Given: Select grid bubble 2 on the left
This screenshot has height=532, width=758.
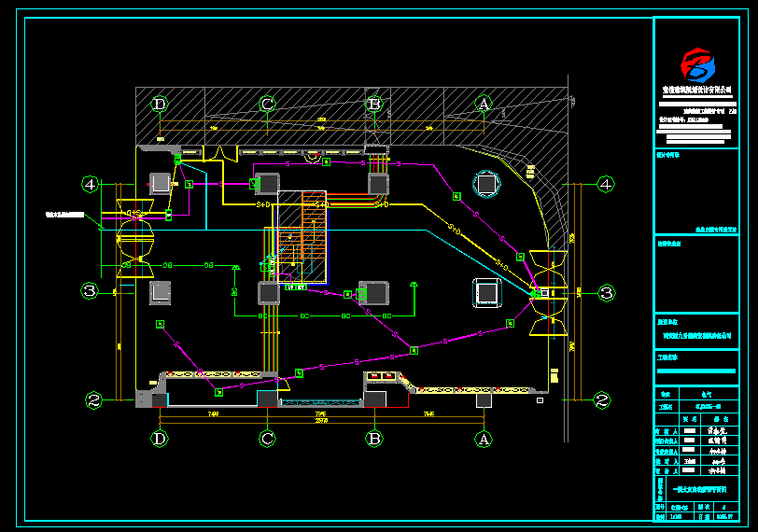Looking at the screenshot, I should (92, 400).
